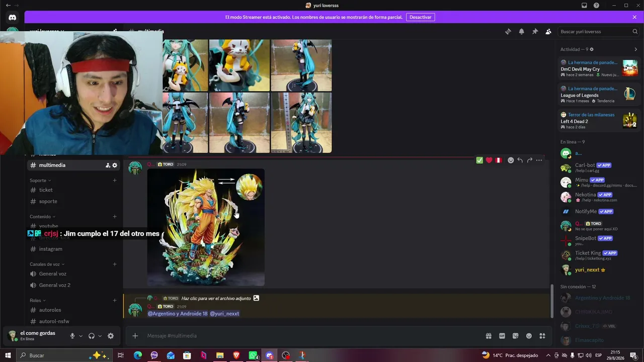Click Ticket King in the member list
The width and height of the screenshot is (644, 362).
pyautogui.click(x=599, y=255)
